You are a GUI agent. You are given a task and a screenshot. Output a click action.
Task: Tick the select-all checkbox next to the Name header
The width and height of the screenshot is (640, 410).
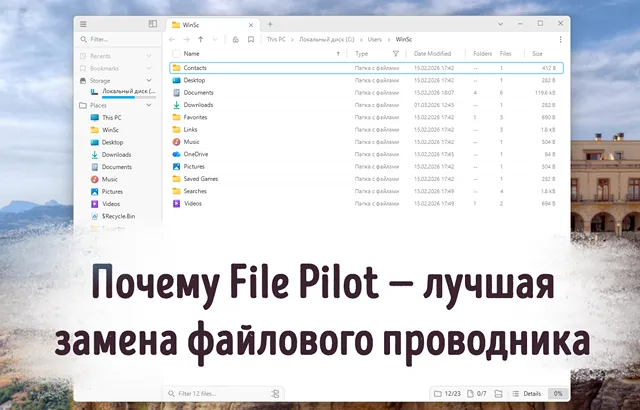(176, 54)
